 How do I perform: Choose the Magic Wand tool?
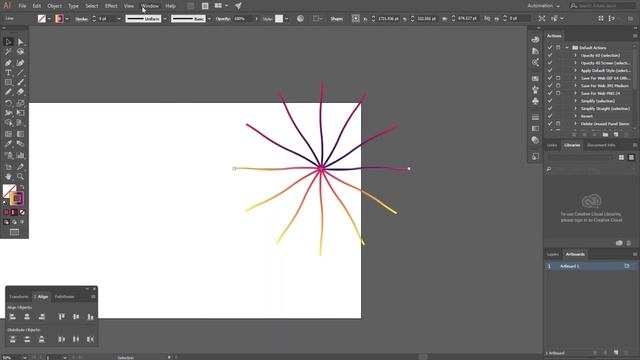(8, 52)
